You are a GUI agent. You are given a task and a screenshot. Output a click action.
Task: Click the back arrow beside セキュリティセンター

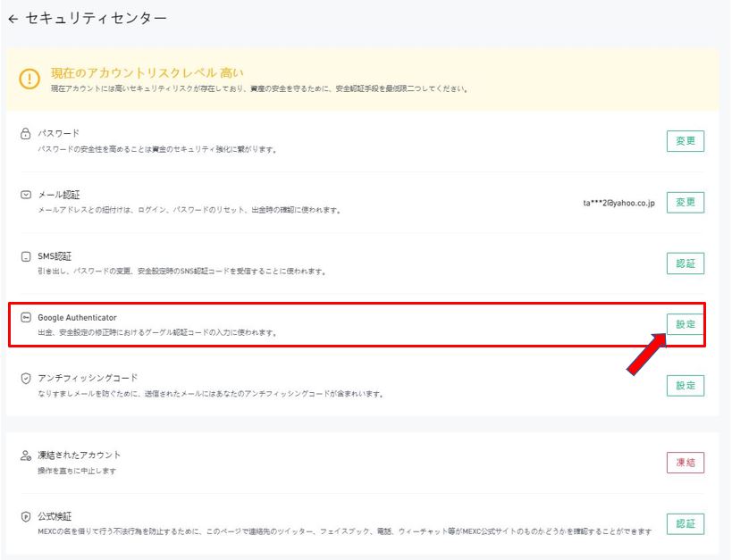[x=13, y=19]
